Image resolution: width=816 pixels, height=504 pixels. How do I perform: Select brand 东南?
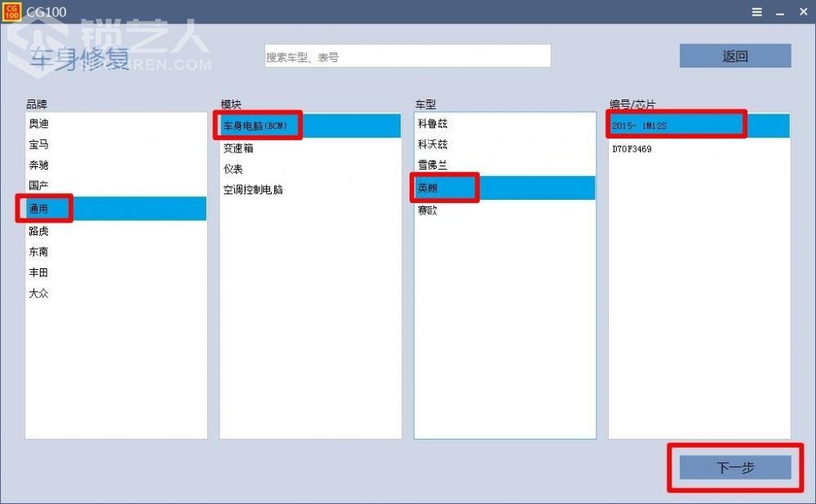click(x=116, y=252)
